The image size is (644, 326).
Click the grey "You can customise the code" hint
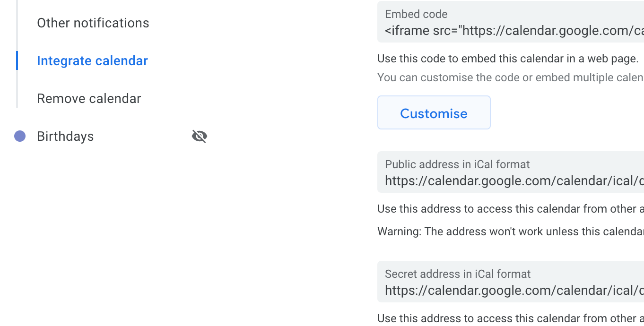click(x=511, y=77)
